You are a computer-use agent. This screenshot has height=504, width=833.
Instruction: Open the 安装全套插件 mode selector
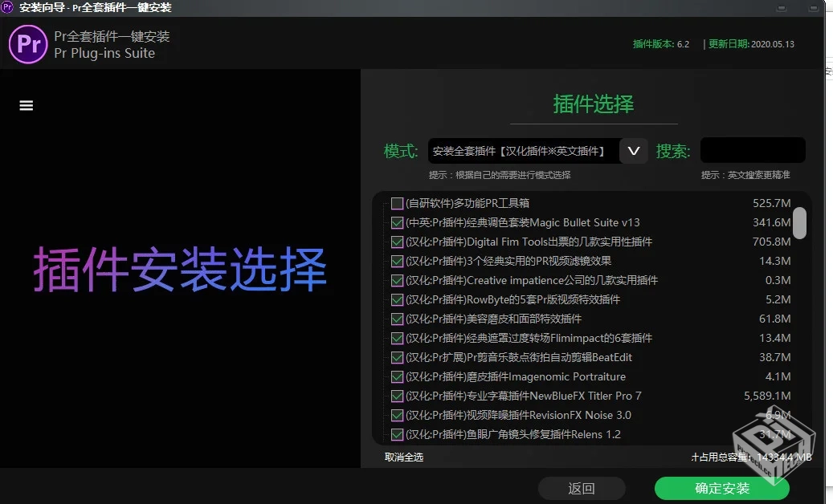pyautogui.click(x=522, y=150)
